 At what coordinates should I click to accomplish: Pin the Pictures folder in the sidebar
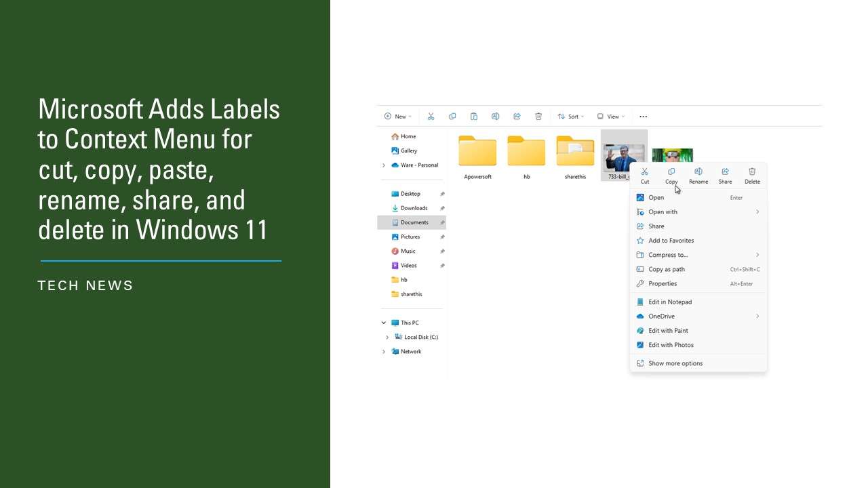(x=442, y=237)
